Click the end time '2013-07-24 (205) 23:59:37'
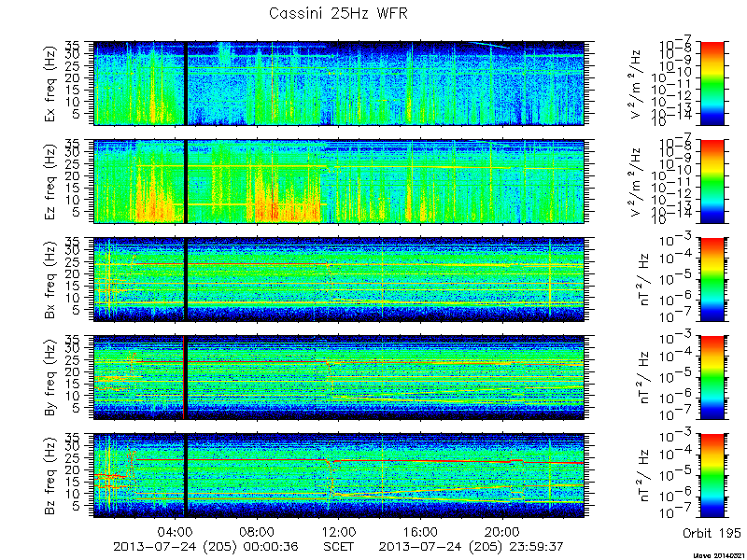The image size is (747, 560). [x=472, y=546]
